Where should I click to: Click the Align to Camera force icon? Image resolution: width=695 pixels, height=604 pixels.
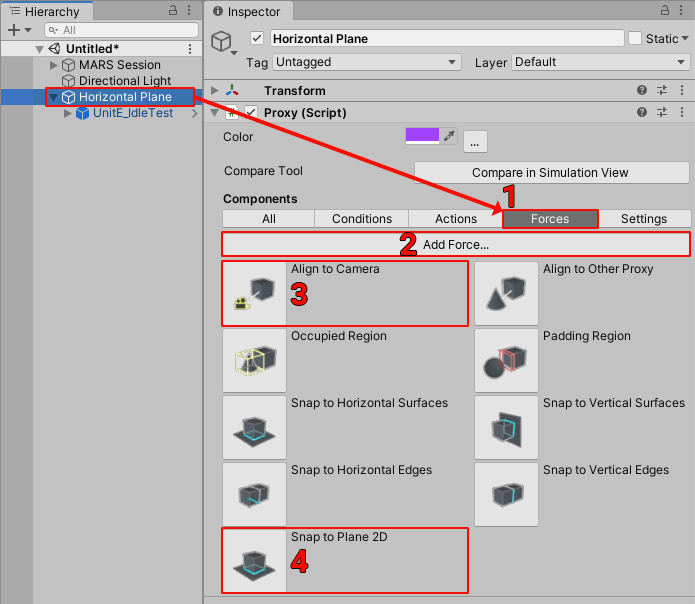click(254, 293)
